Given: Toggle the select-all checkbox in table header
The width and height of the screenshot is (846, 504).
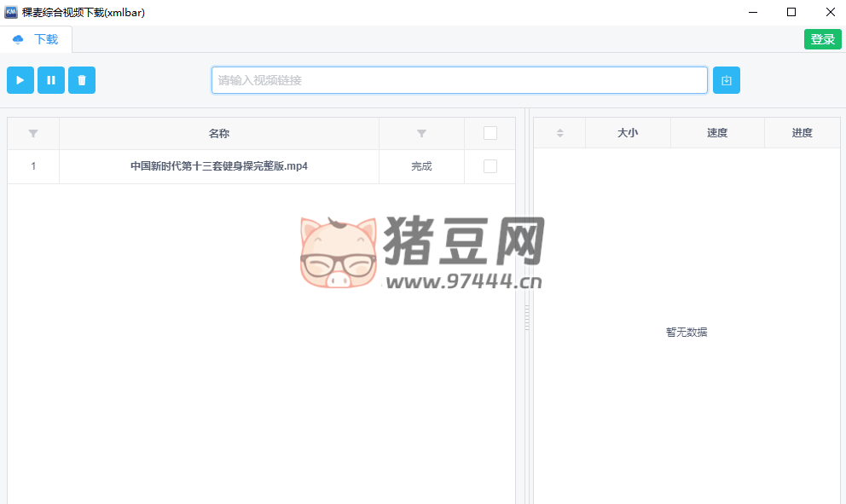Looking at the screenshot, I should pyautogui.click(x=490, y=133).
